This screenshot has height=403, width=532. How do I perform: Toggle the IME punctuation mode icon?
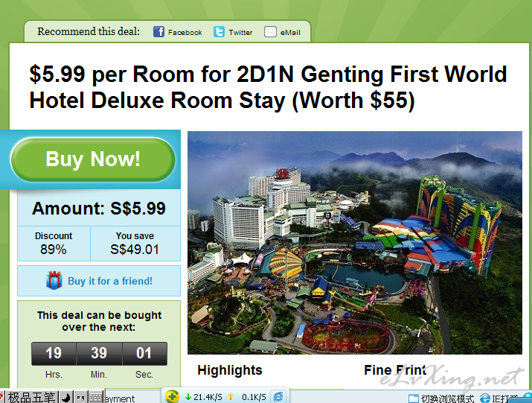tap(81, 397)
